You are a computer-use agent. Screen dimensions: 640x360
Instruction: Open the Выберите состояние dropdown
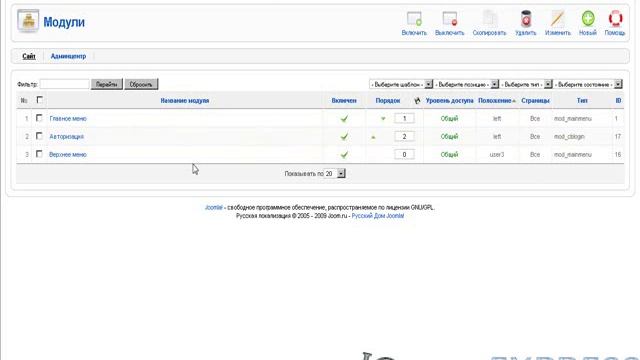pos(588,84)
